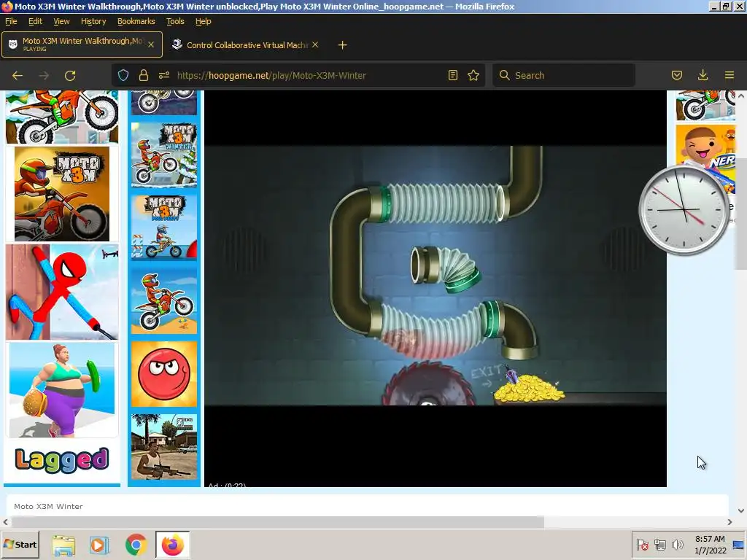This screenshot has height=560, width=747.
Task: Open the fat runner with burger game thumbnail
Action: [x=62, y=390]
